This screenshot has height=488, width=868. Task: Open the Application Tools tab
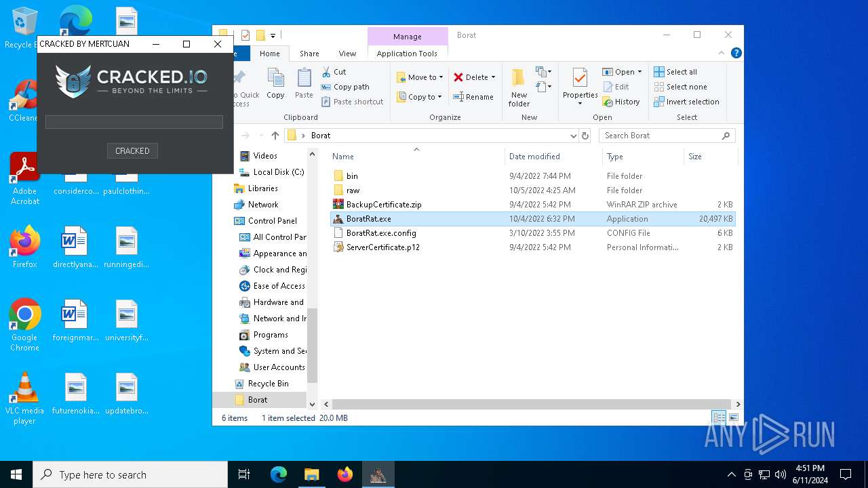(x=407, y=54)
